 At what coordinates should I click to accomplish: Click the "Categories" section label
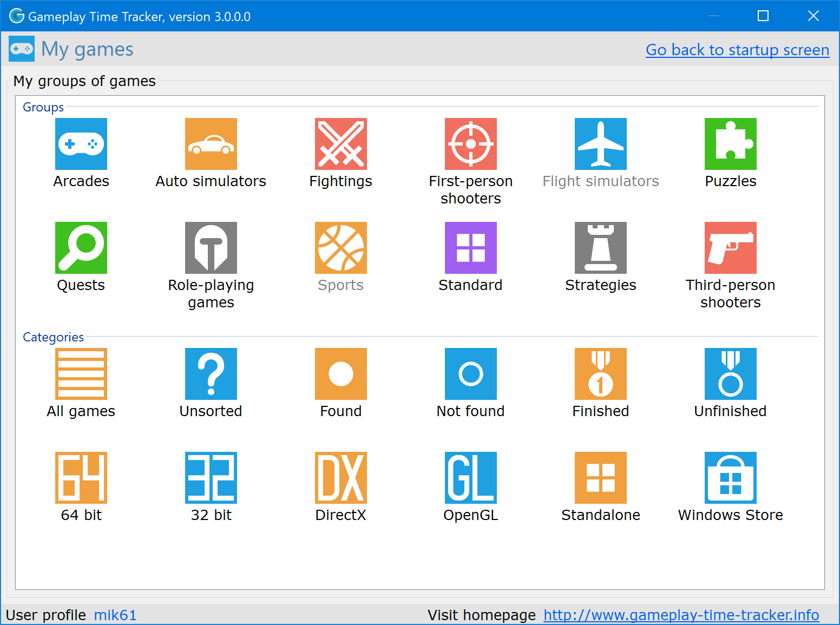(53, 337)
